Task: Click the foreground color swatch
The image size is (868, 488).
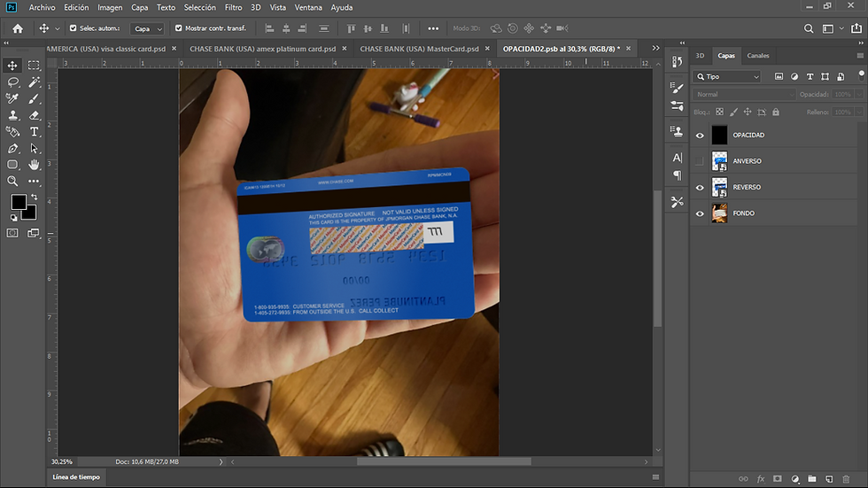Action: [18, 201]
